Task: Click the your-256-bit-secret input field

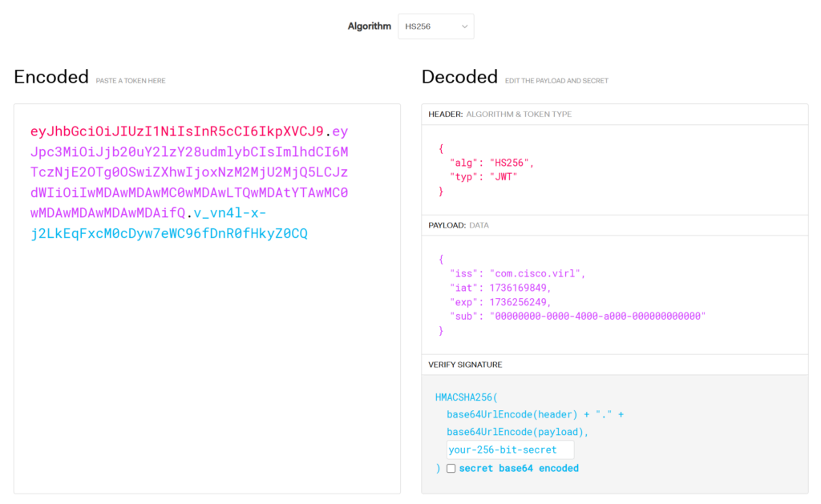Action: pyautogui.click(x=509, y=450)
